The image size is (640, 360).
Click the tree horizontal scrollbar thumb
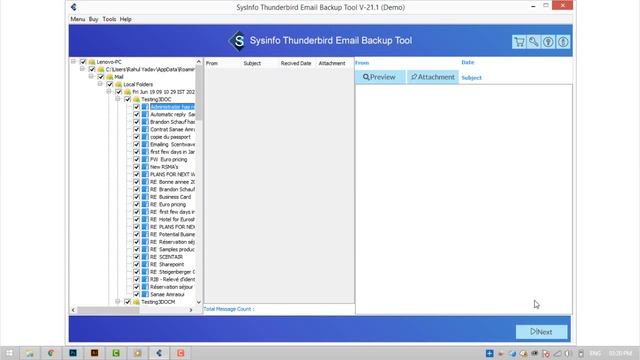click(108, 310)
